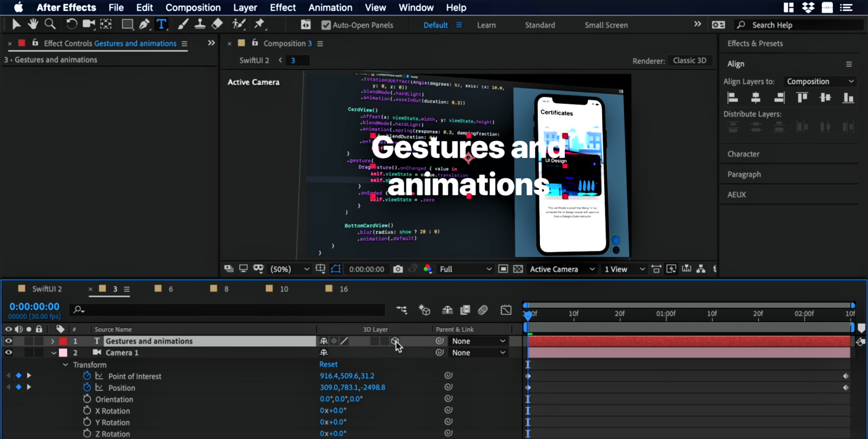Switch to the Standard workspace

pyautogui.click(x=540, y=25)
